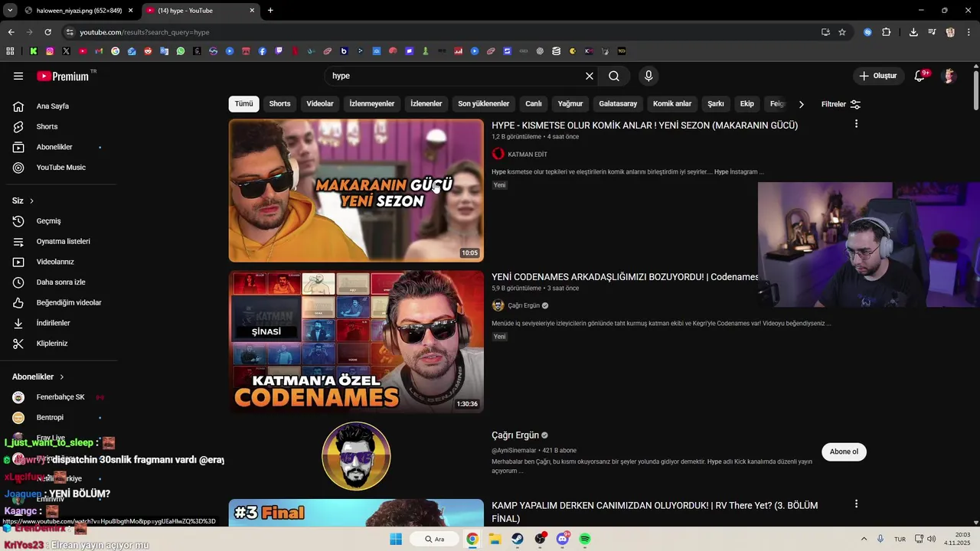Select the İzlenmeyenler filter chip
Screen dimensions: 980x551
click(x=372, y=104)
